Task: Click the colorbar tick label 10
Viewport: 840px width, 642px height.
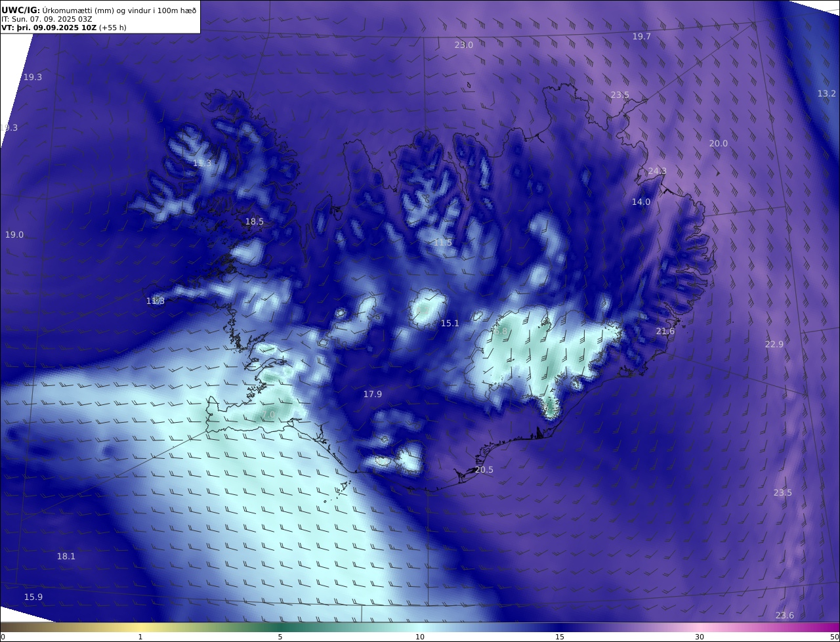Action: tap(420, 637)
